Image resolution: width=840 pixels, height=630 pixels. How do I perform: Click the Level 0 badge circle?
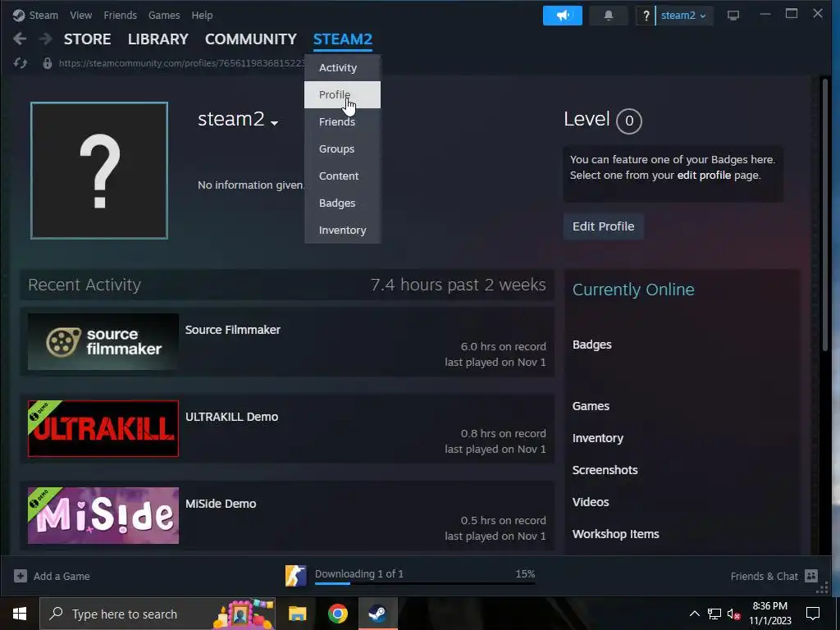click(629, 121)
